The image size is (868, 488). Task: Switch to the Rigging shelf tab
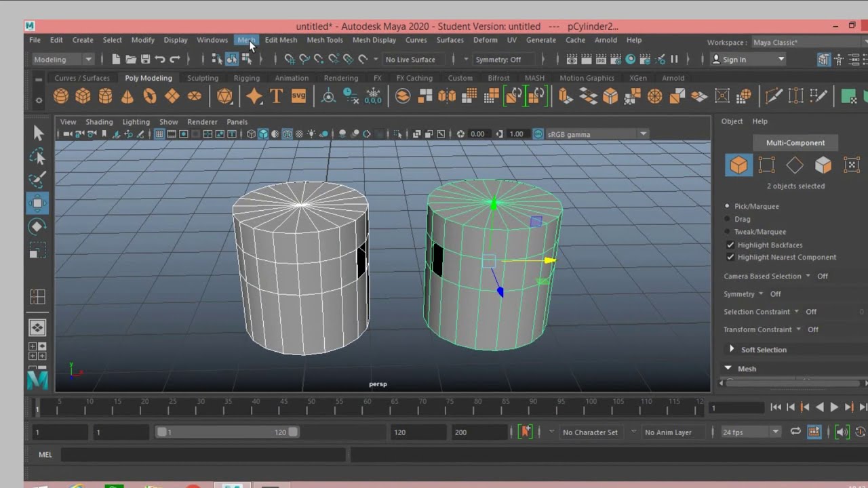coord(247,78)
